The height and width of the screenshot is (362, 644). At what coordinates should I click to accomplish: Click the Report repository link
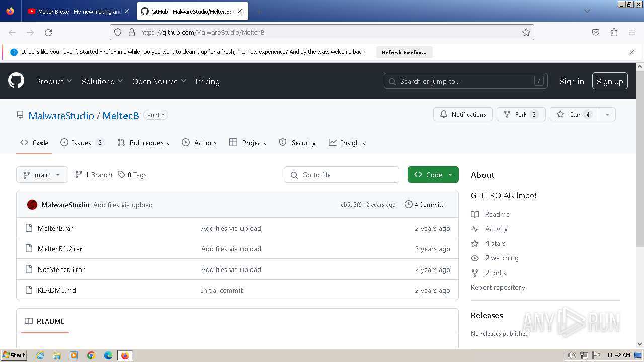click(498, 287)
